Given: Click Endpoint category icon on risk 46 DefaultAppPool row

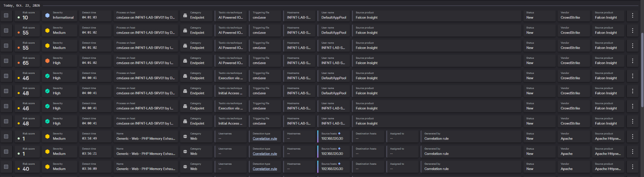Looking at the screenshot, I should pos(185,76).
